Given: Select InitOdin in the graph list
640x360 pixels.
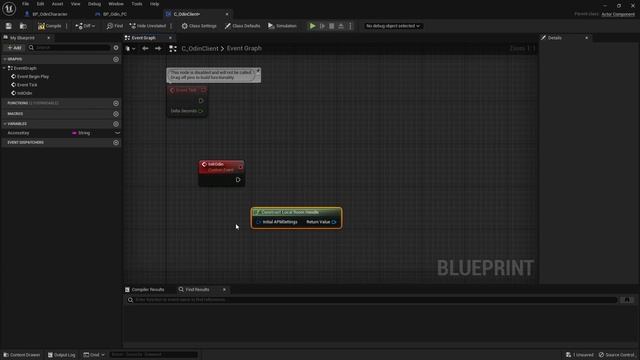Looking at the screenshot, I should (24, 93).
